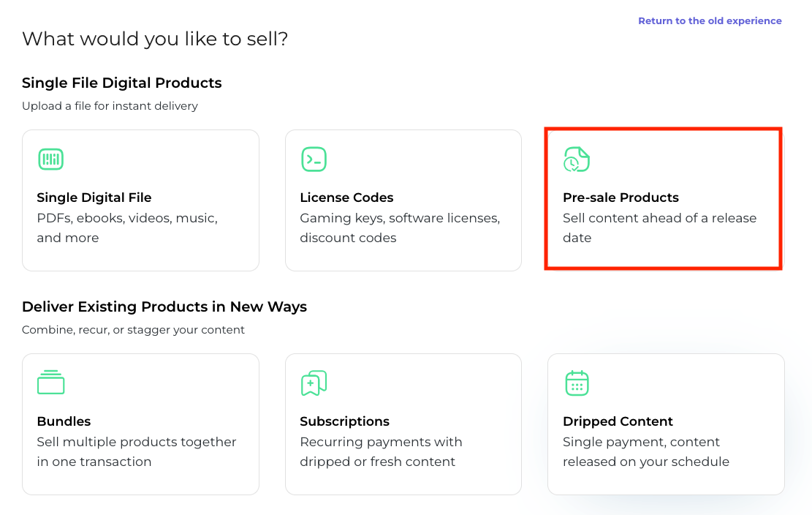Viewport: 812px width, 515px height.
Task: Pick the Pre-sale Products title
Action: (621, 198)
